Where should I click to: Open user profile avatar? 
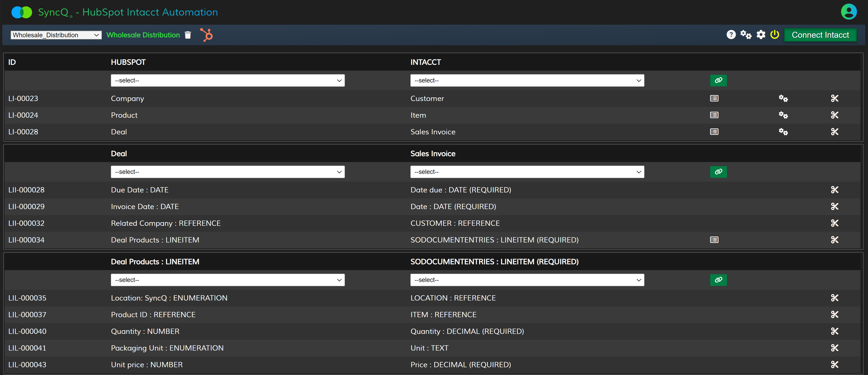849,12
